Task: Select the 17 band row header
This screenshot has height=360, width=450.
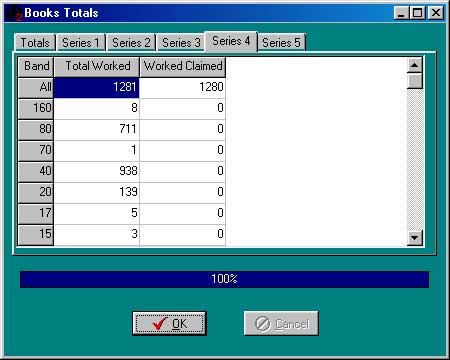Action: (x=36, y=214)
